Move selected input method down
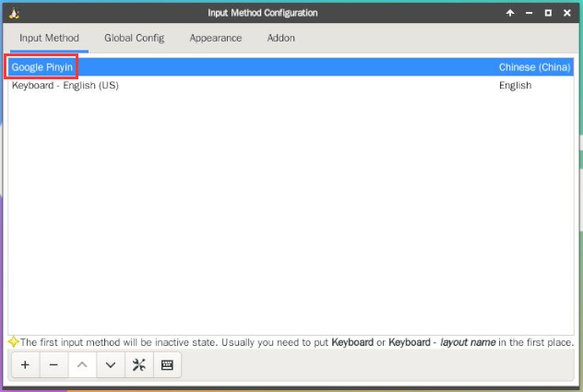Screen dimensions: 583x392 (x=111, y=365)
